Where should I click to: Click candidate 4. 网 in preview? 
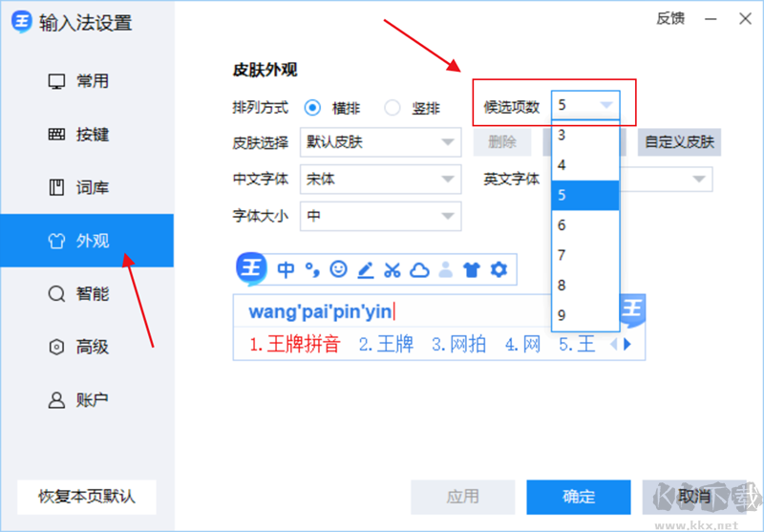coord(522,345)
